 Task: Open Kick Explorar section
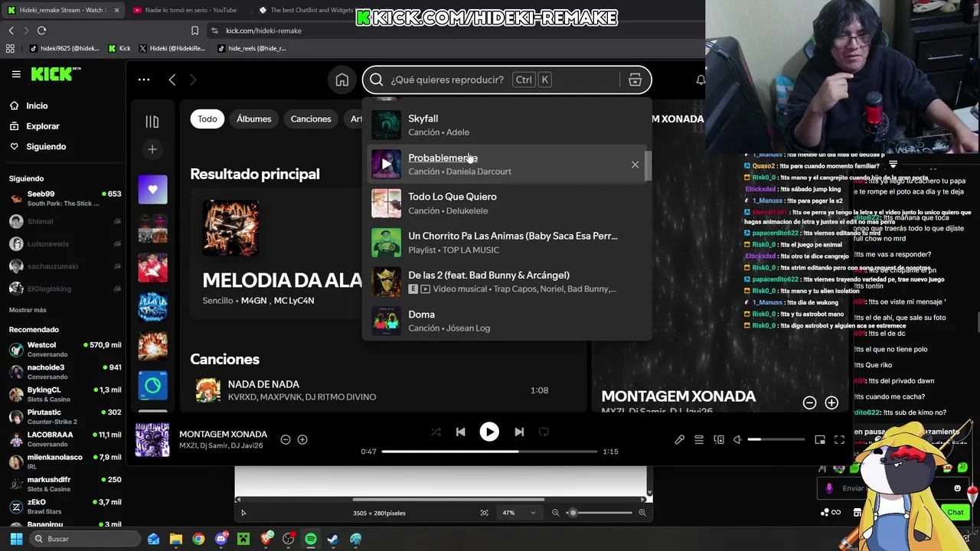click(42, 126)
